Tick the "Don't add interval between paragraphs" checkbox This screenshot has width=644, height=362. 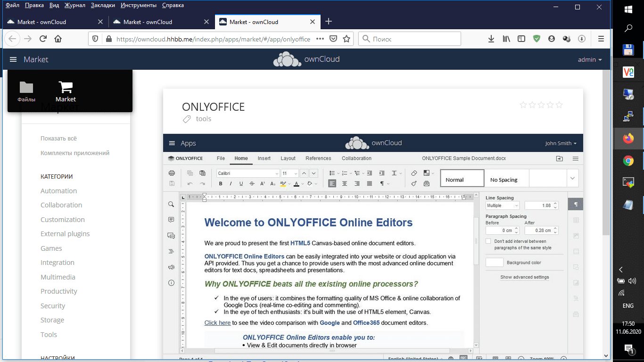coord(488,241)
